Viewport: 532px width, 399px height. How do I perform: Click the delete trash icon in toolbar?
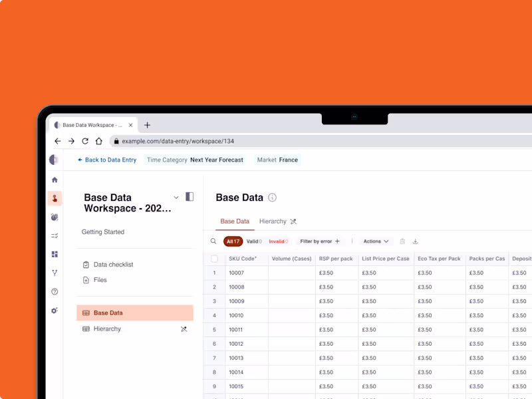402,241
